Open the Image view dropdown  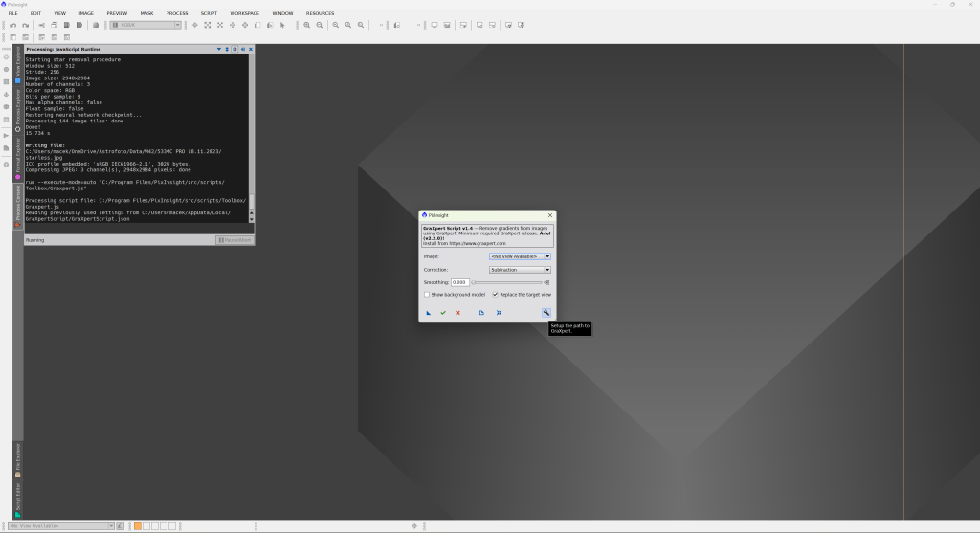[520, 256]
